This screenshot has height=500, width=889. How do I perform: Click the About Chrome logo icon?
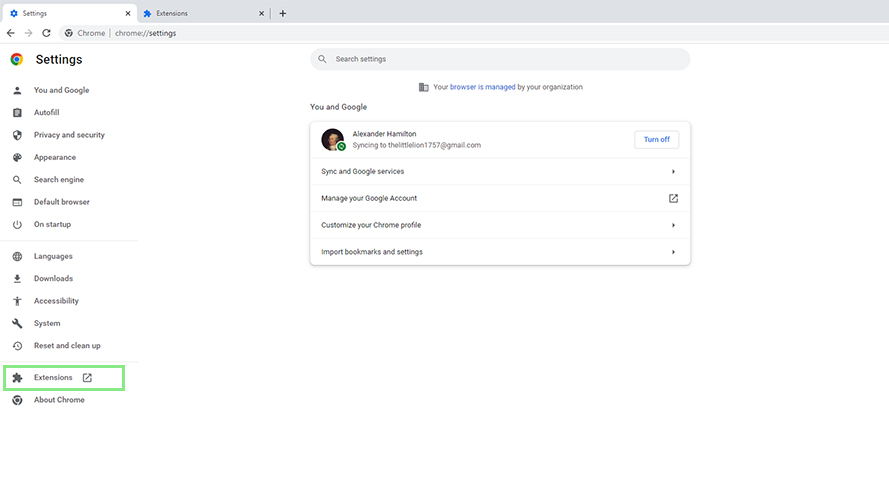coord(17,400)
